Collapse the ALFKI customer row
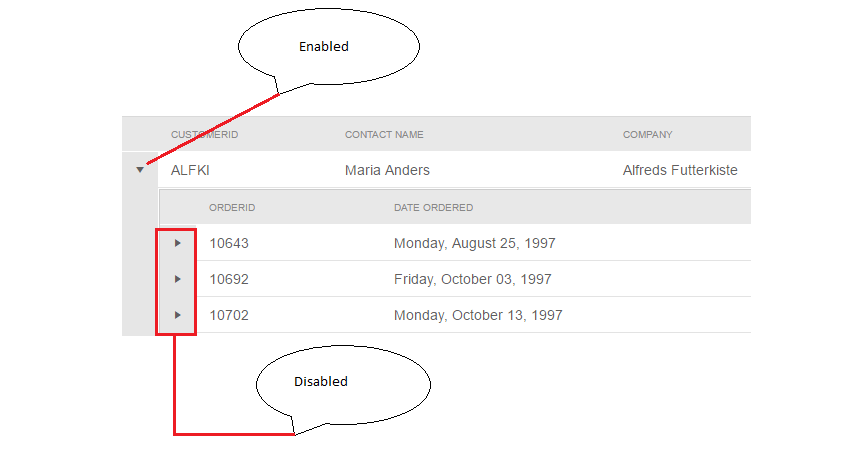 pyautogui.click(x=140, y=170)
